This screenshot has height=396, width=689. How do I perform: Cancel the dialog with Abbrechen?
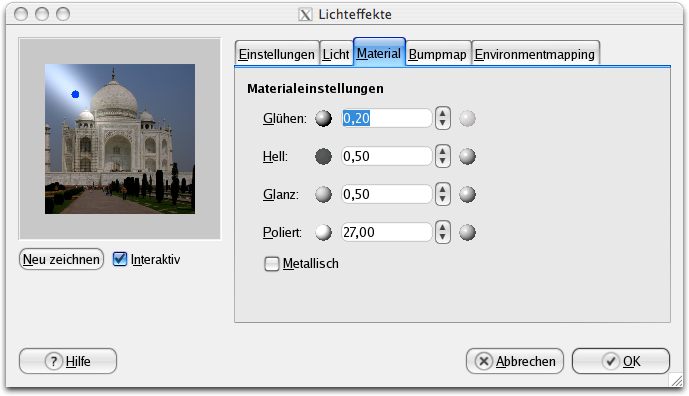[515, 361]
